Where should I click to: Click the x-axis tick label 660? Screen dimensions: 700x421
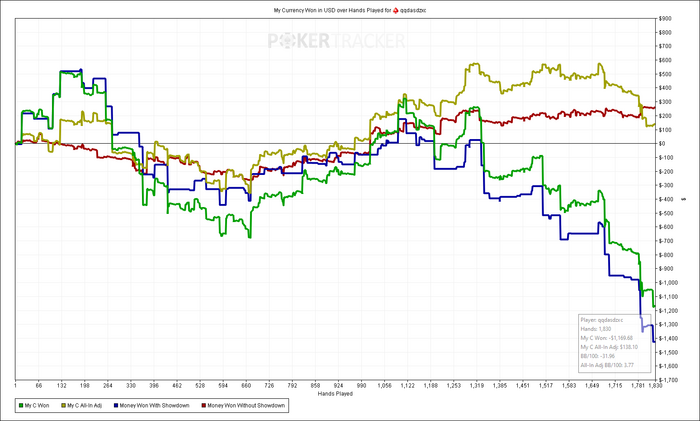[246, 386]
